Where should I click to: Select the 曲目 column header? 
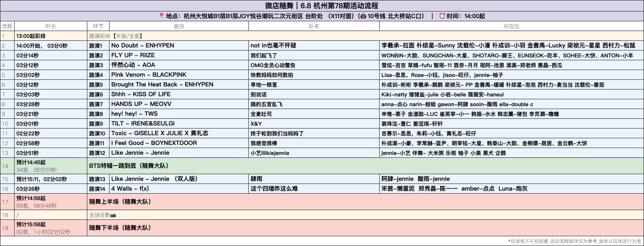point(179,26)
